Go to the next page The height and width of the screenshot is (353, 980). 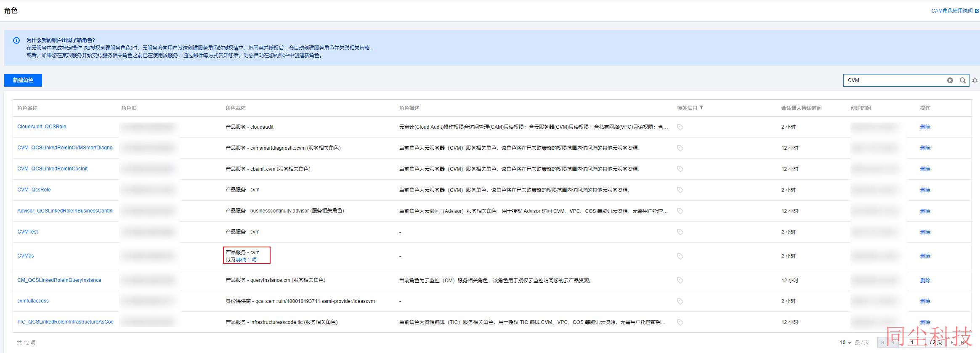pos(952,342)
